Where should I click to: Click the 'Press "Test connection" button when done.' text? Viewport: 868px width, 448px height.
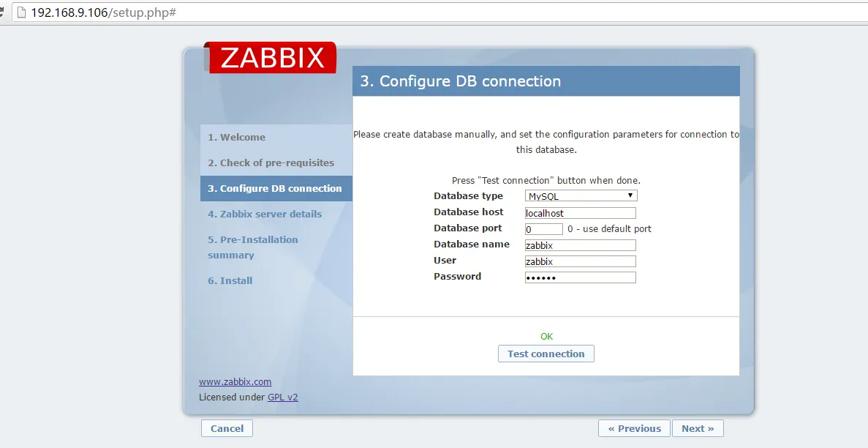click(546, 181)
